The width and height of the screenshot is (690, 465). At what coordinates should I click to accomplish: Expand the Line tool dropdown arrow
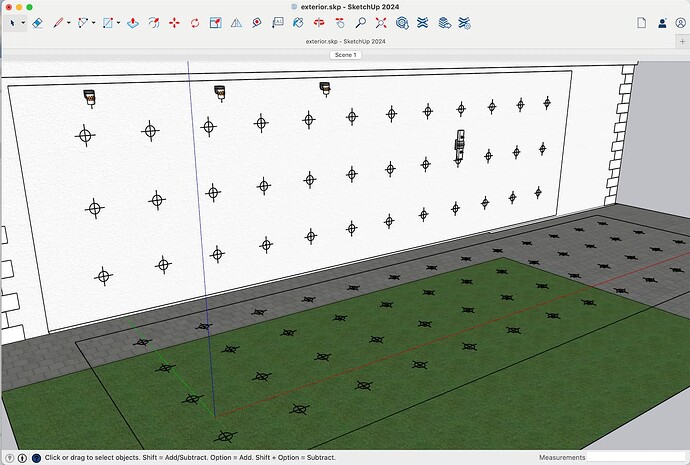pyautogui.click(x=69, y=23)
